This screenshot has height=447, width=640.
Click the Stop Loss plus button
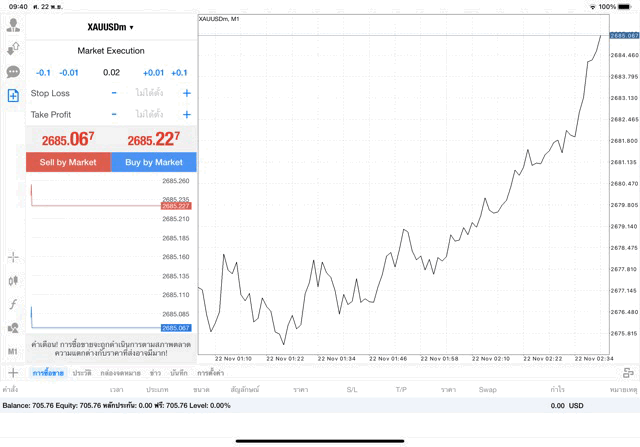[186, 93]
